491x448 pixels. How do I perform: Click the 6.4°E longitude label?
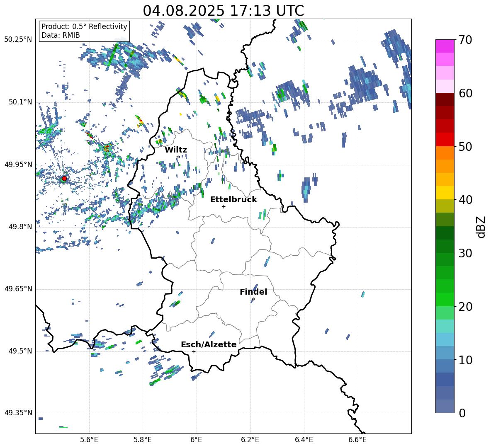304,440
